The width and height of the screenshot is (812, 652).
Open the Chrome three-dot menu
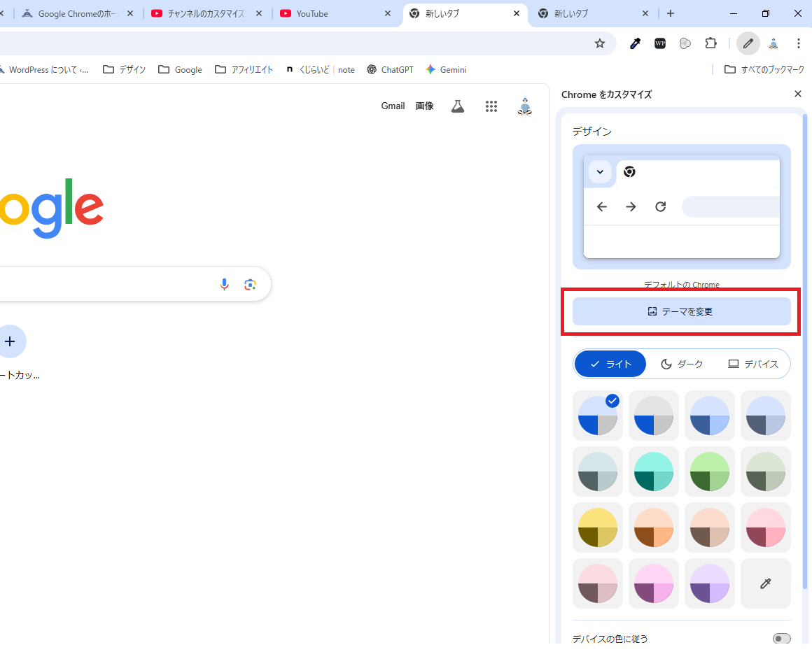(x=798, y=43)
